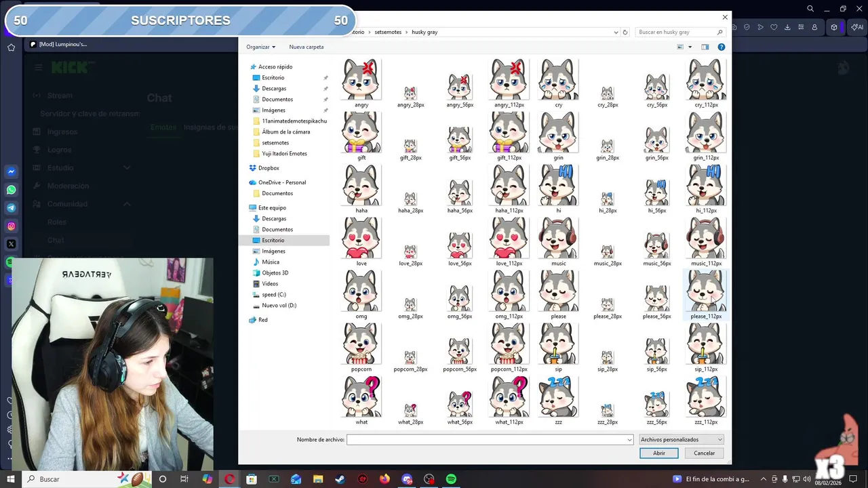The width and height of the screenshot is (868, 488).
Task: Select the hi emote file
Action: click(558, 189)
